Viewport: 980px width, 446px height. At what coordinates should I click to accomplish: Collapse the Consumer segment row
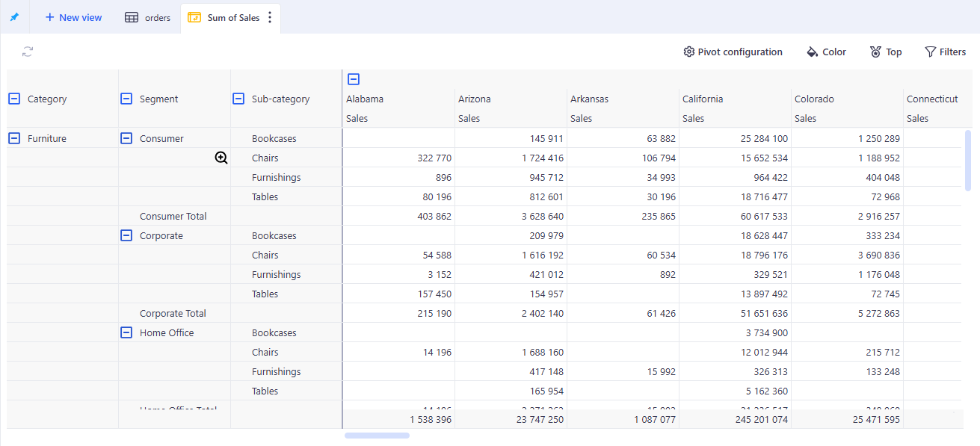click(126, 138)
